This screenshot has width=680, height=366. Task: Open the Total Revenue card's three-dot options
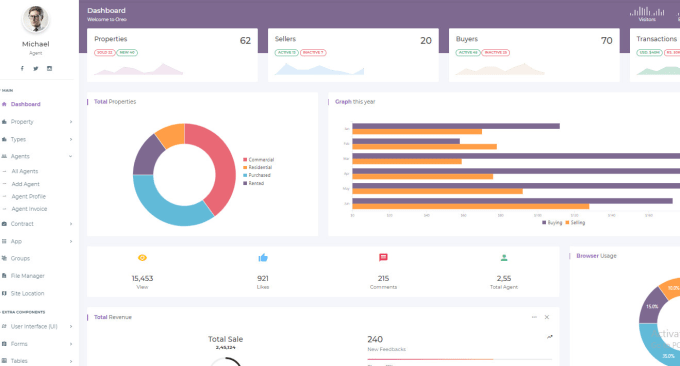click(x=534, y=317)
